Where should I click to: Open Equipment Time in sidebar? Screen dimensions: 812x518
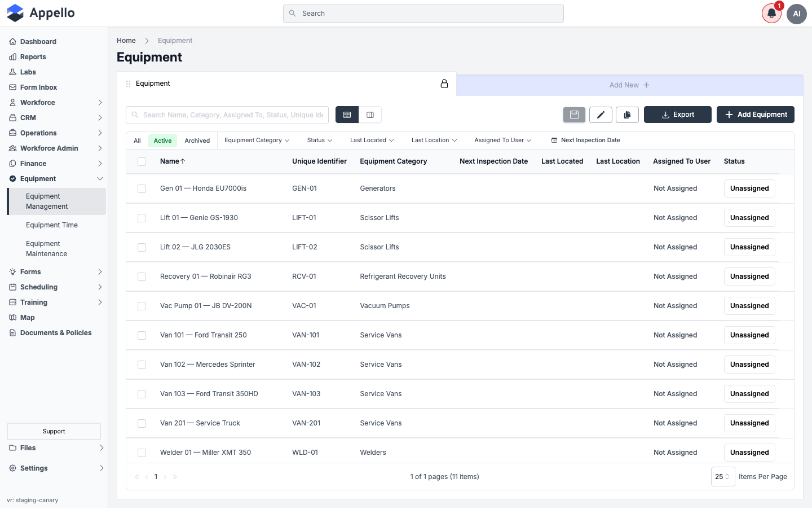point(52,225)
